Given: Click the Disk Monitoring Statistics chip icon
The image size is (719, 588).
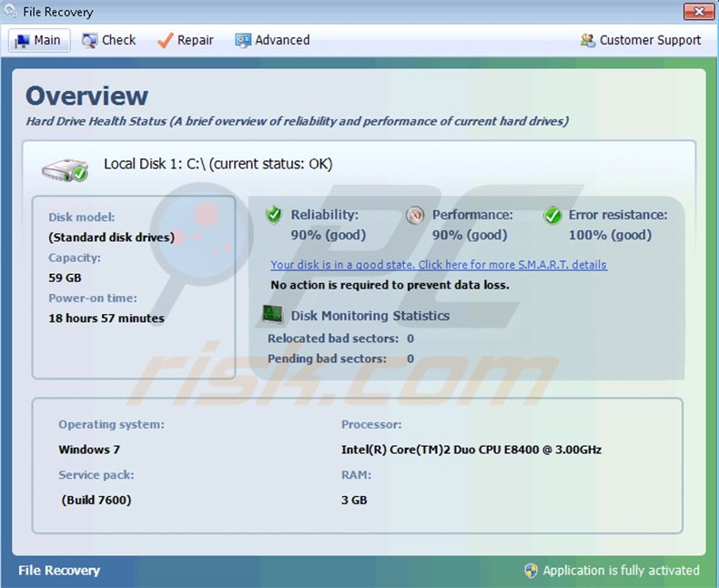Looking at the screenshot, I should point(272,315).
